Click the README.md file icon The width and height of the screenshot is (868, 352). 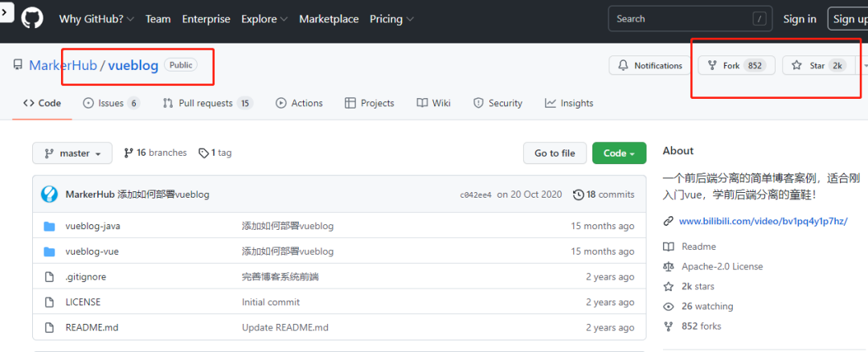coord(49,328)
